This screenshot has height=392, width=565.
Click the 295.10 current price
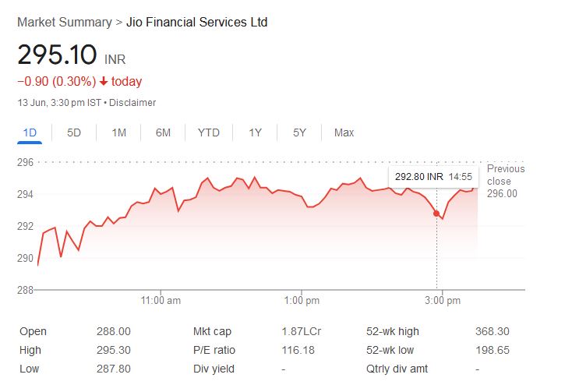tap(57, 55)
